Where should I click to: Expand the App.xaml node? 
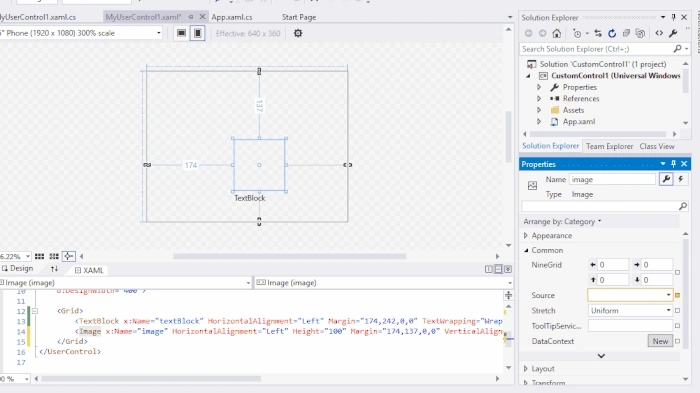coord(539,121)
